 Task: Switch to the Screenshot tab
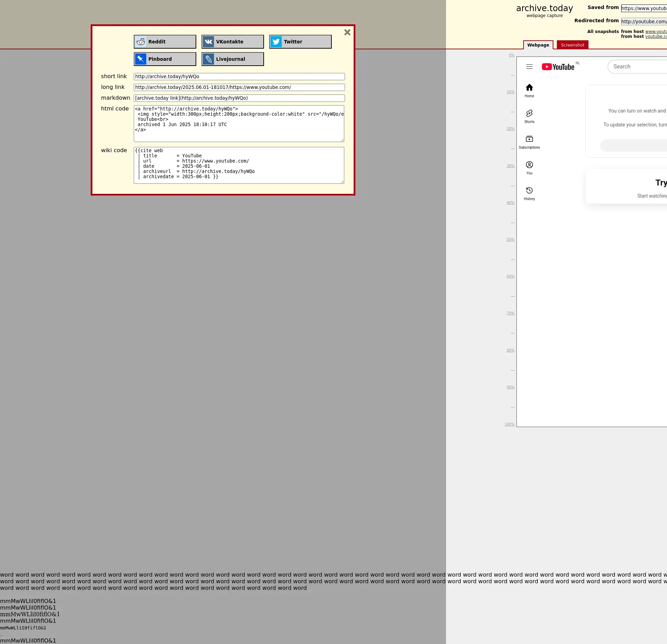coord(572,45)
